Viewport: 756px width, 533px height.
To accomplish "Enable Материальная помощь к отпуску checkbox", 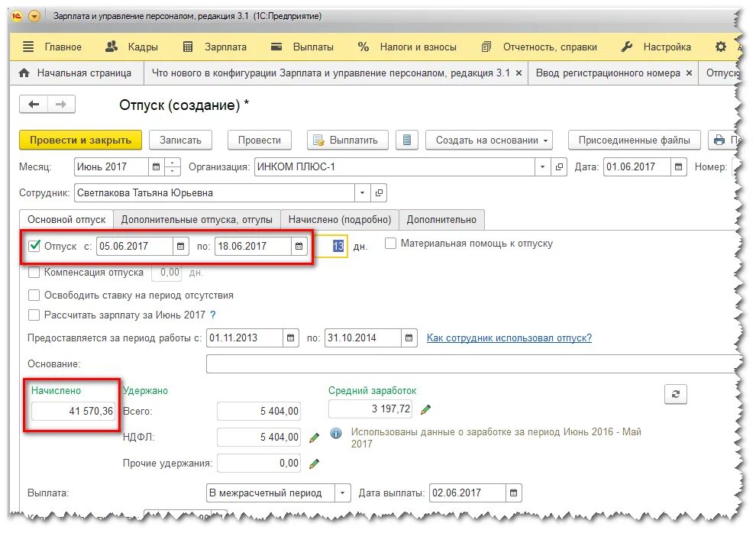I will click(390, 244).
